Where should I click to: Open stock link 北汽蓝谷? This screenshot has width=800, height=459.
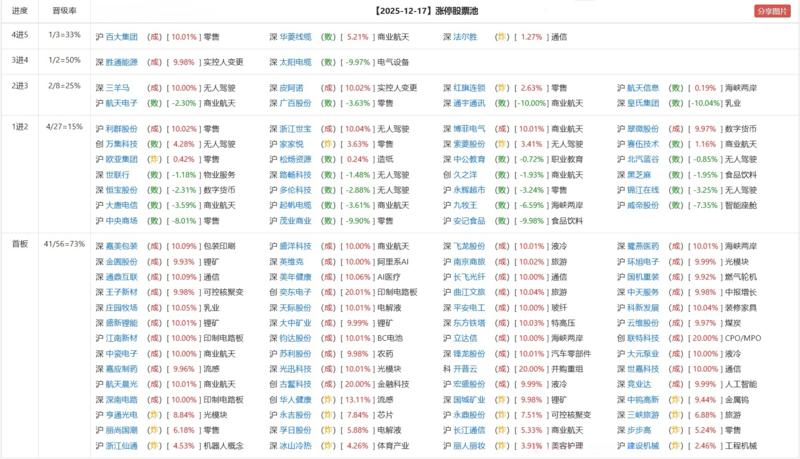pyautogui.click(x=643, y=159)
